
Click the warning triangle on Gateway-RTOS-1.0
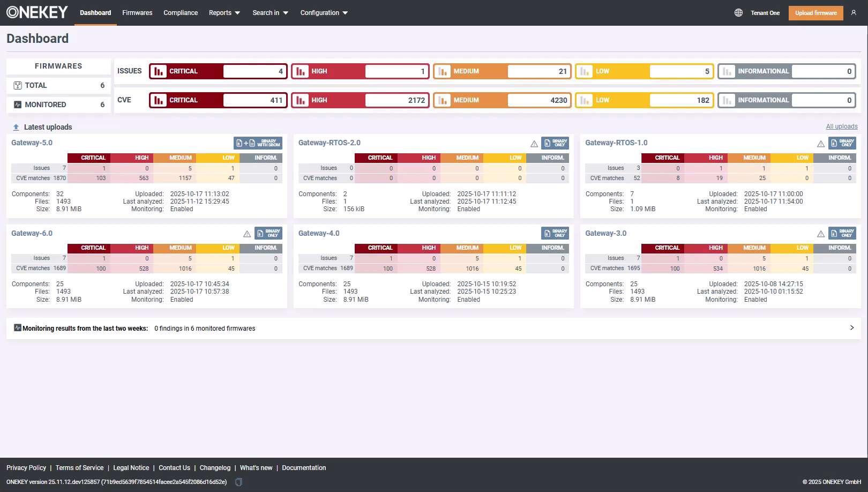click(821, 144)
